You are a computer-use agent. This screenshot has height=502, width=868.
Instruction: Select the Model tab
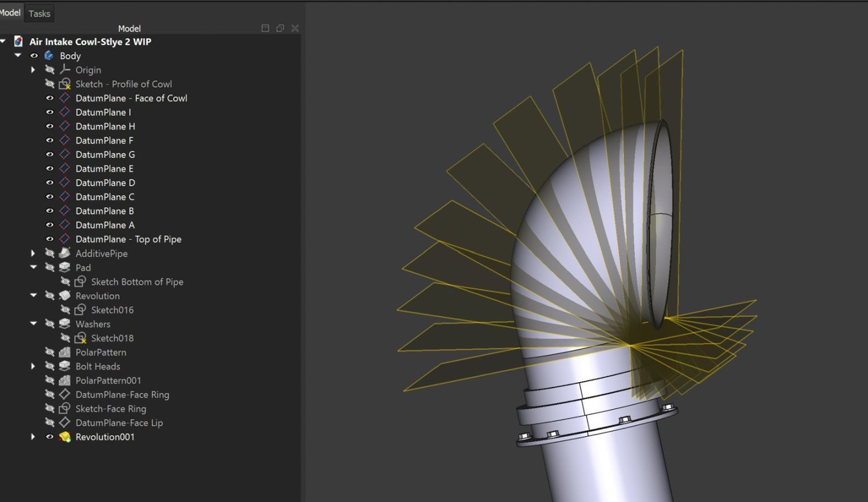10,13
